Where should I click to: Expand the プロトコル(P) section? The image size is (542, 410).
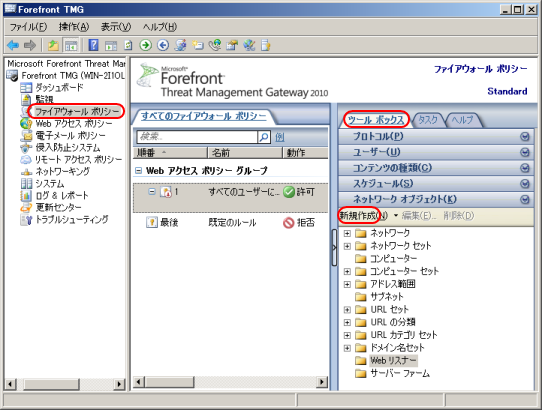pyautogui.click(x=437, y=137)
